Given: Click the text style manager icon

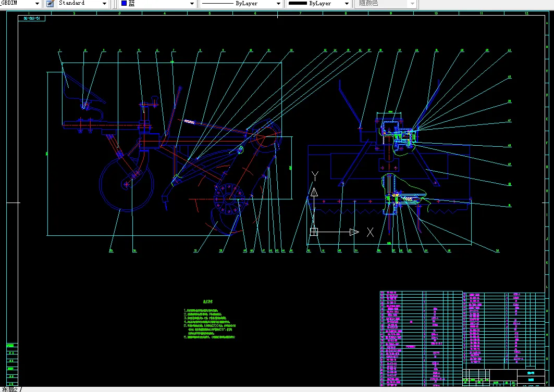Looking at the screenshot, I should [x=50, y=4].
